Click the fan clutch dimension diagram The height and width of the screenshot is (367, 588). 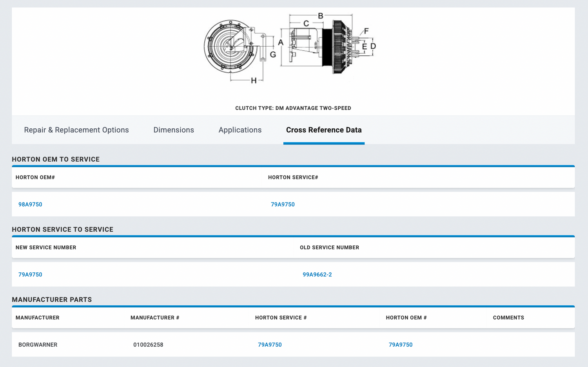[290, 47]
